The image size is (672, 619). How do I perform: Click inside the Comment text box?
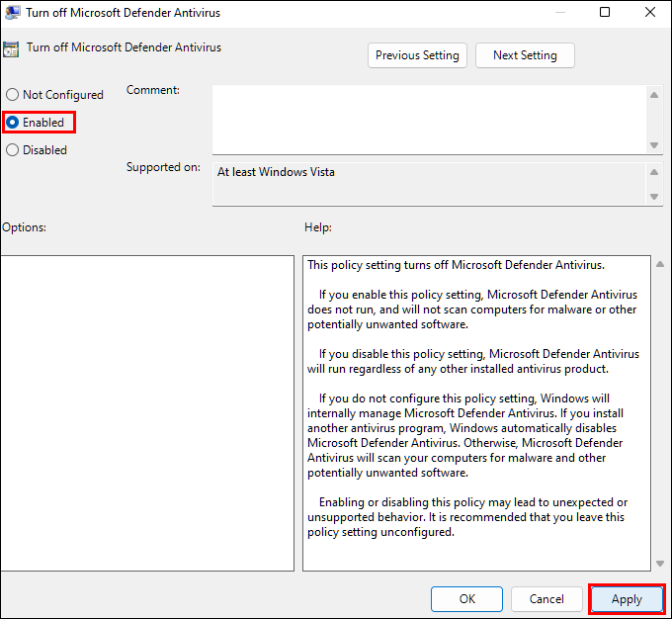[429, 118]
